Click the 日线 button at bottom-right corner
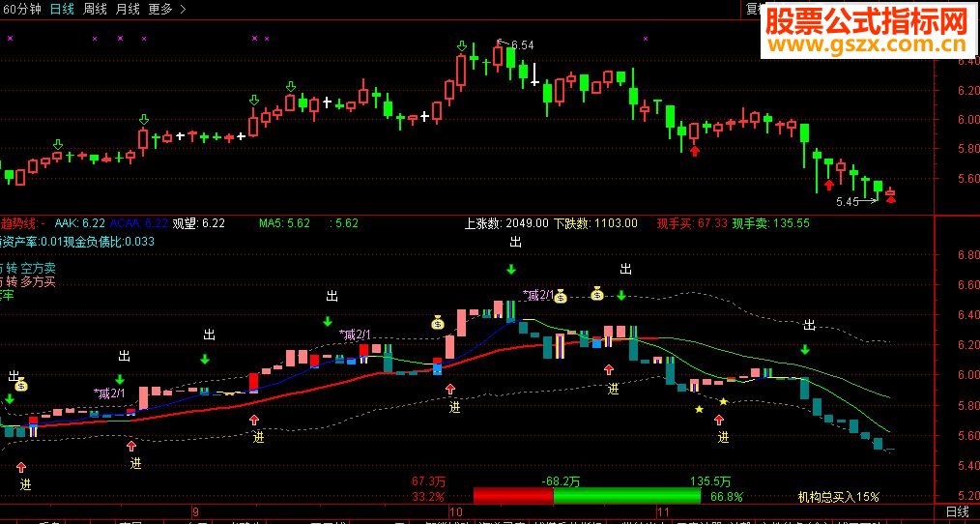The image size is (980, 524). (x=958, y=511)
